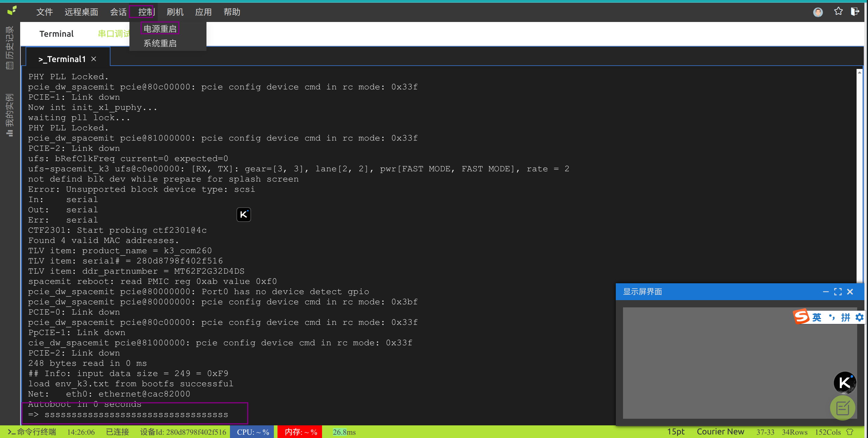Open the green notes edit button

point(842,408)
